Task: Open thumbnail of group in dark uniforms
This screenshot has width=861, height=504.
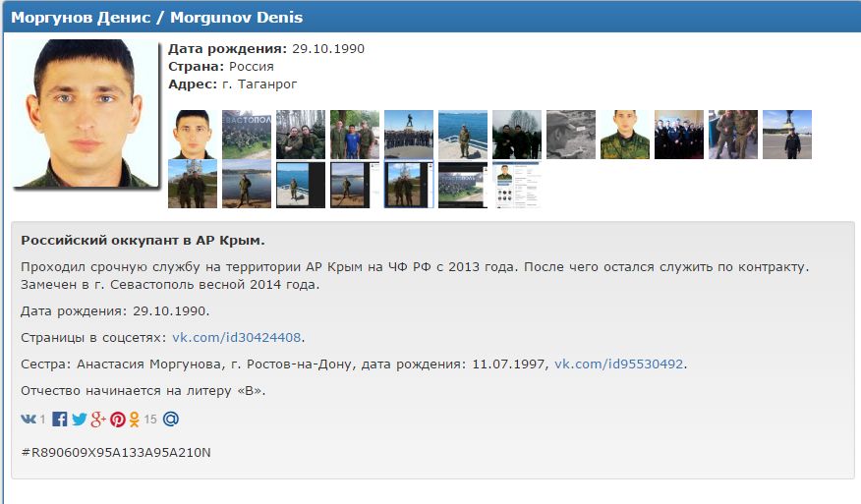Action: (x=679, y=135)
